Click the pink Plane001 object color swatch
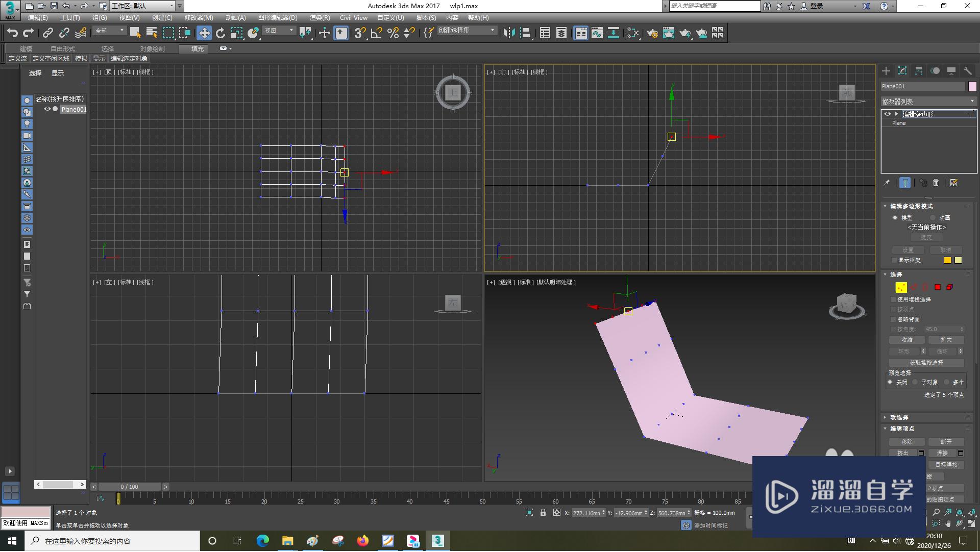980x552 pixels. tap(972, 86)
